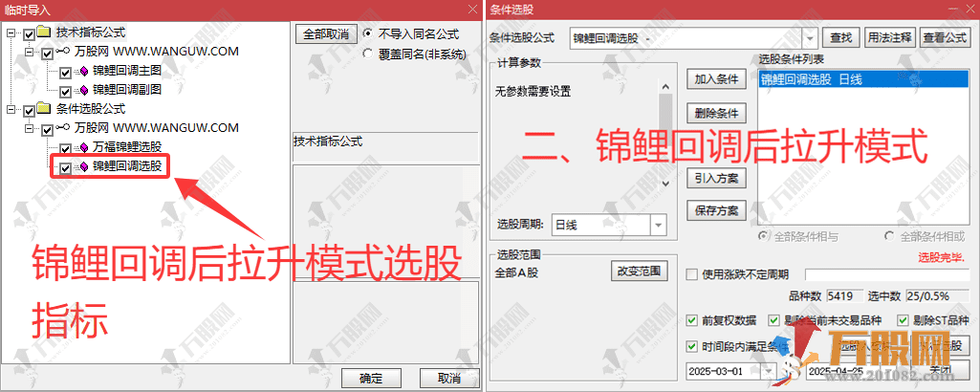This screenshot has height=392, width=980.
Task: Click the 计算参数 scrollbar down arrow
Action: [x=665, y=184]
